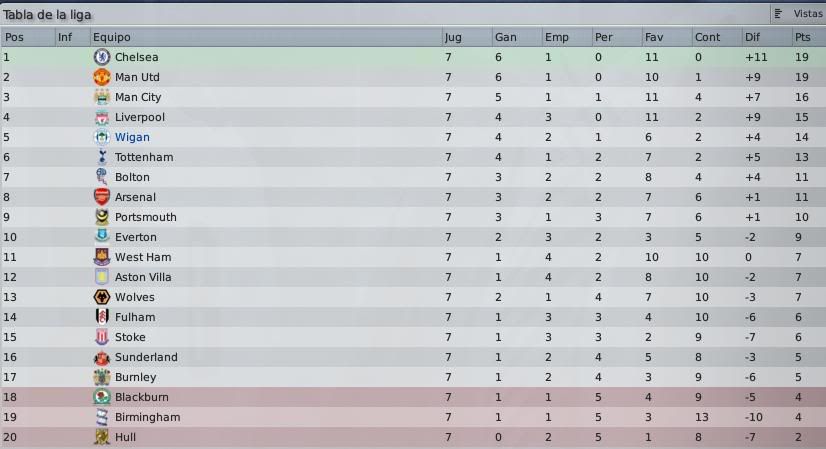Select the Liverpool crest icon

tap(102, 117)
